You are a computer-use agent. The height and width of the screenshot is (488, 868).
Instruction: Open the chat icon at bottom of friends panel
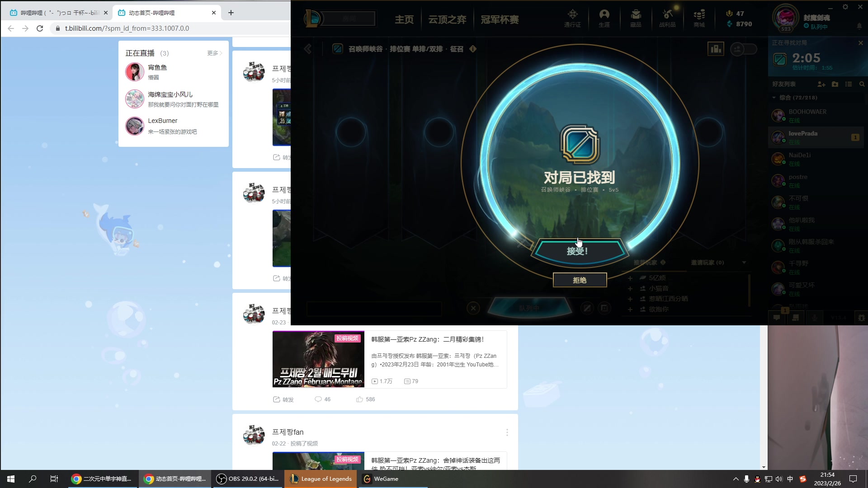pos(777,318)
